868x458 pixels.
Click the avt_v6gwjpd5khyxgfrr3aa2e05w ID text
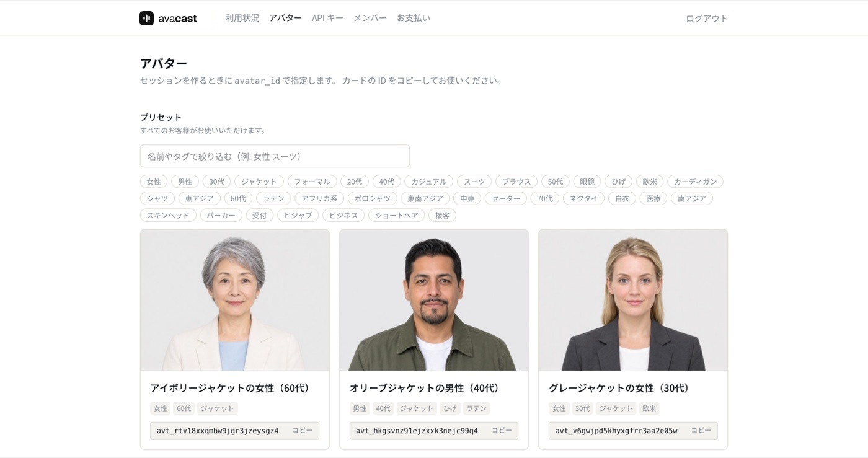[x=616, y=431]
